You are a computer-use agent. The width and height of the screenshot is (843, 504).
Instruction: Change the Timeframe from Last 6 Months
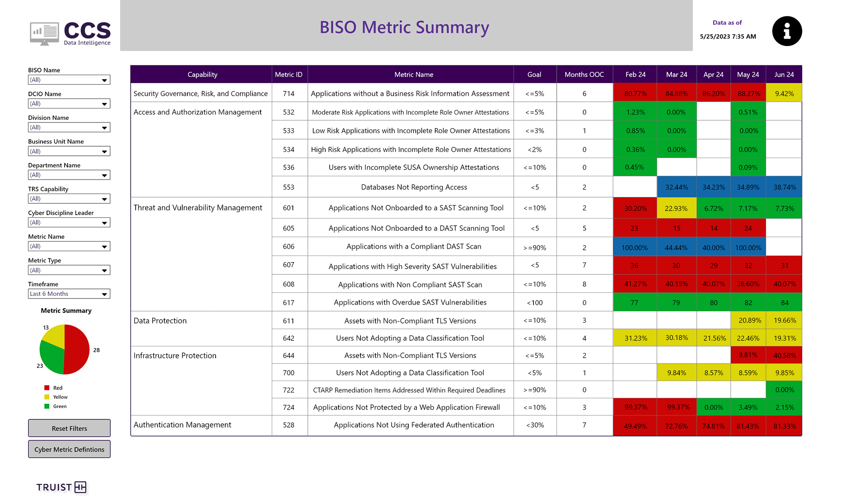(69, 294)
